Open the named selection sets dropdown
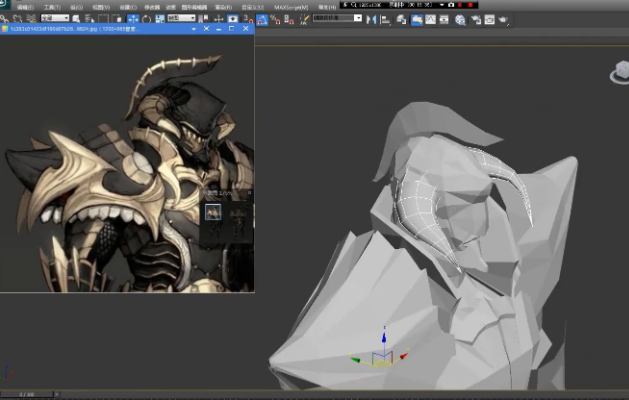Viewport: 629px width, 400px height. pos(337,18)
